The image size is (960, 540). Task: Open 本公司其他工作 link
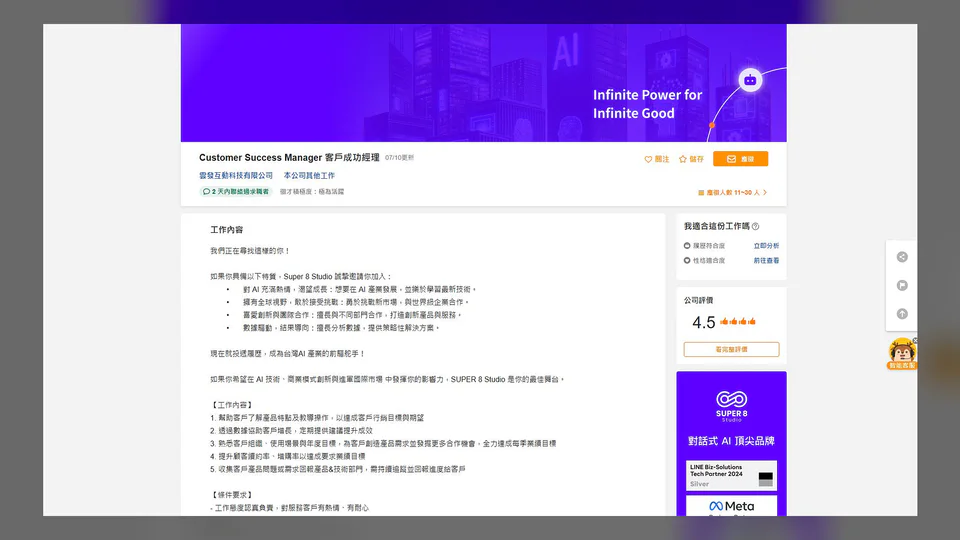[309, 175]
